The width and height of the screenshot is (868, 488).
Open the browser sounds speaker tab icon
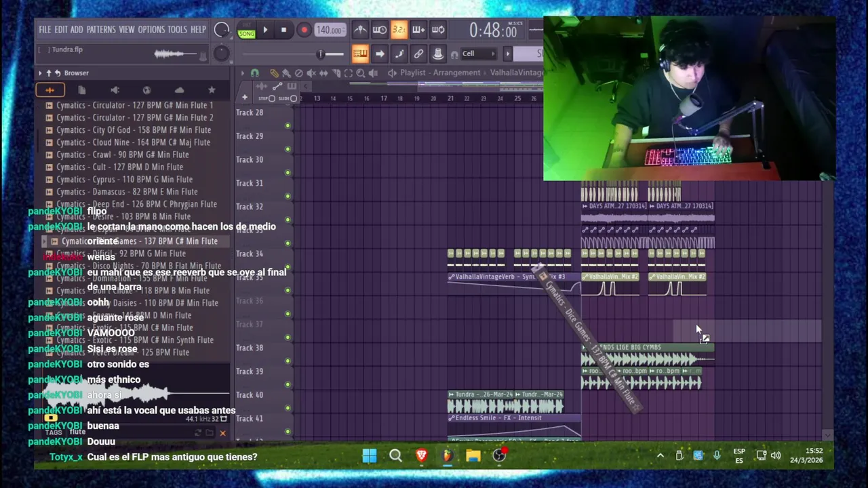point(115,89)
